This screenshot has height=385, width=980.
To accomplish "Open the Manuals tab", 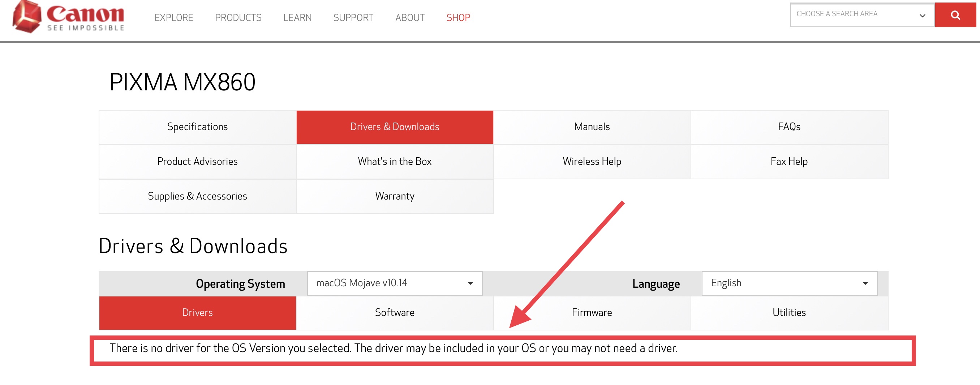I will [x=592, y=127].
